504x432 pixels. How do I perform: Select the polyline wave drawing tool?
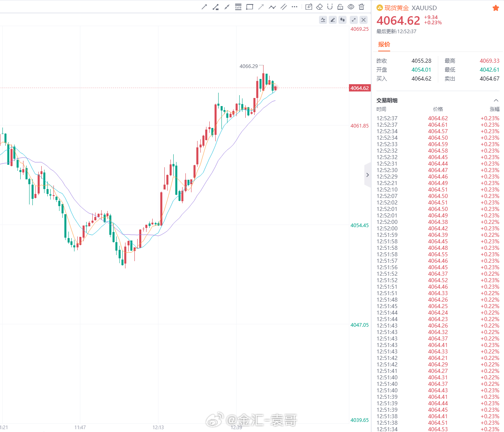click(272, 7)
